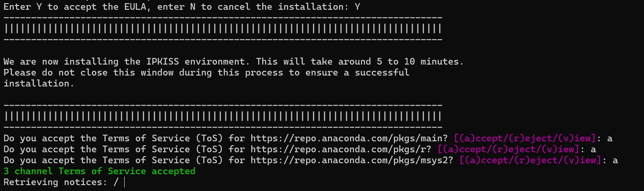Image resolution: width=644 pixels, height=191 pixels.
Task: Place cursor at the blinking terminal caret
Action: (x=124, y=182)
